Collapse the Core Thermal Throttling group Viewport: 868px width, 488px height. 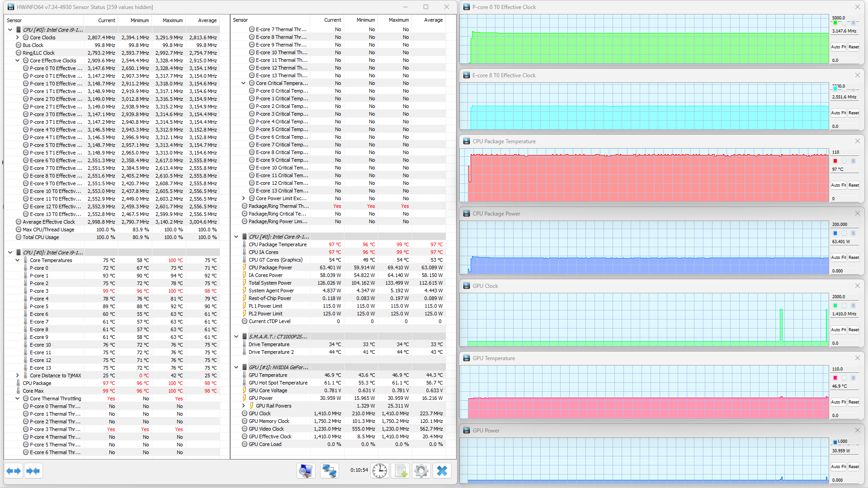(18, 399)
